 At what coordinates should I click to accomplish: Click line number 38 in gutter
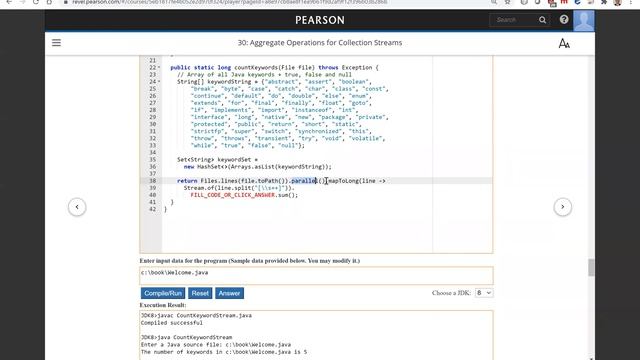tap(152, 181)
